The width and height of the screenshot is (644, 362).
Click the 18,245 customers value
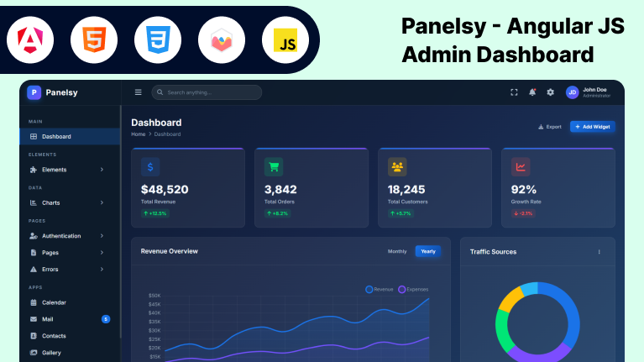pyautogui.click(x=406, y=190)
